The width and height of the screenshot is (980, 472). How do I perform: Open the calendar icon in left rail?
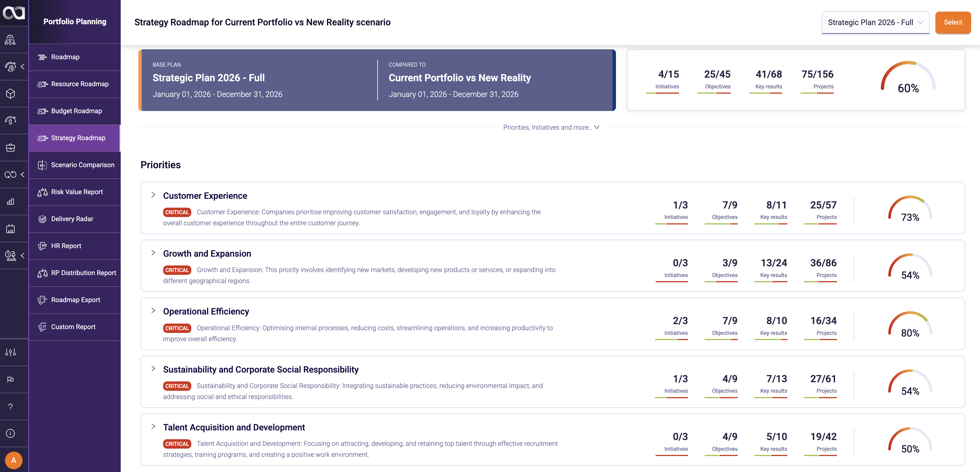[11, 228]
